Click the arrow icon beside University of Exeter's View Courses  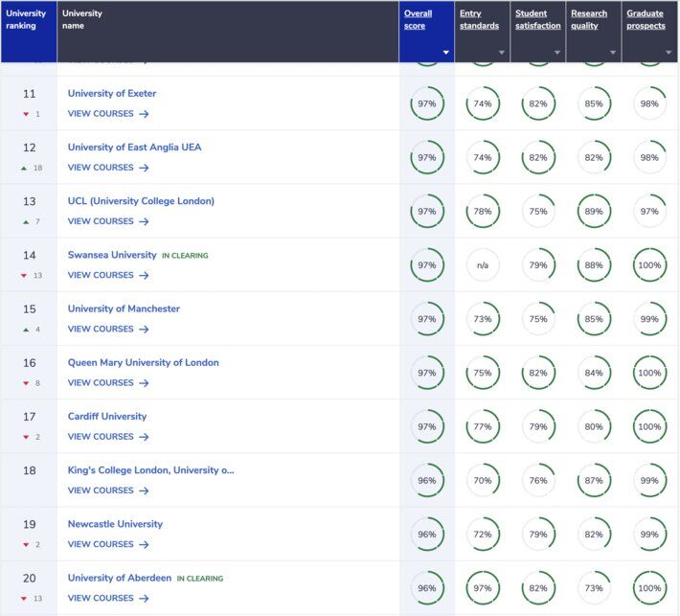(x=144, y=114)
